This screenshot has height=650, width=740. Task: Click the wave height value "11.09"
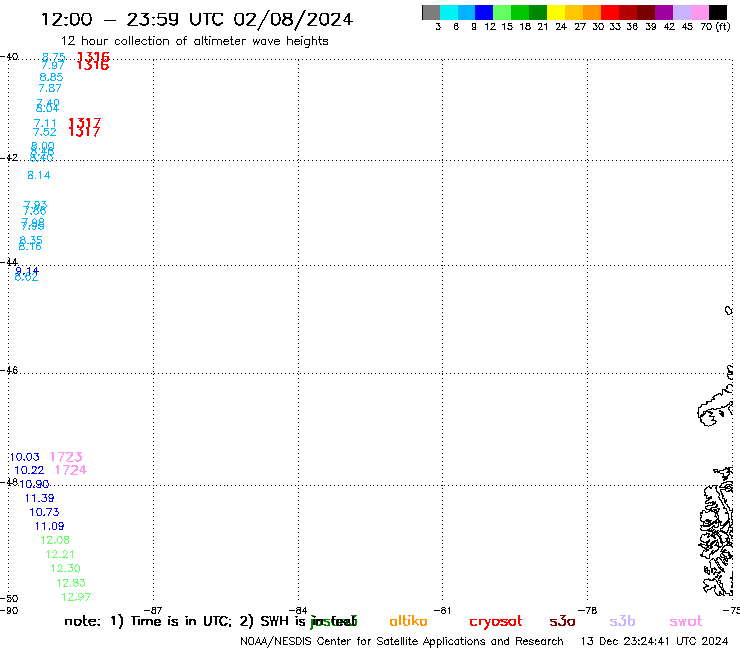(50, 526)
